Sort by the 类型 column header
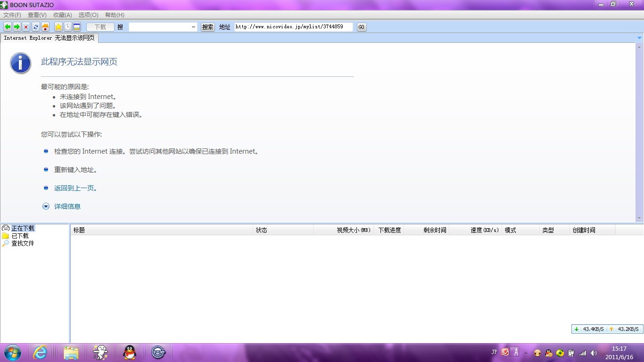644x362 pixels. pos(554,230)
